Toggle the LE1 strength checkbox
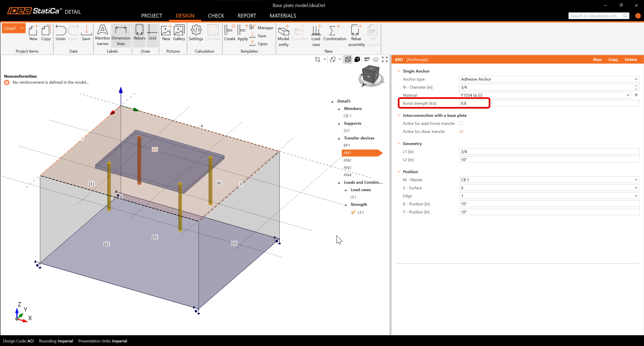 pos(353,213)
